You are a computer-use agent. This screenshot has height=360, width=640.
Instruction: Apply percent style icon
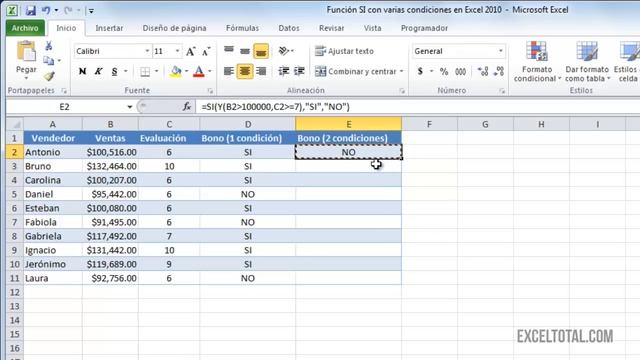(x=444, y=71)
